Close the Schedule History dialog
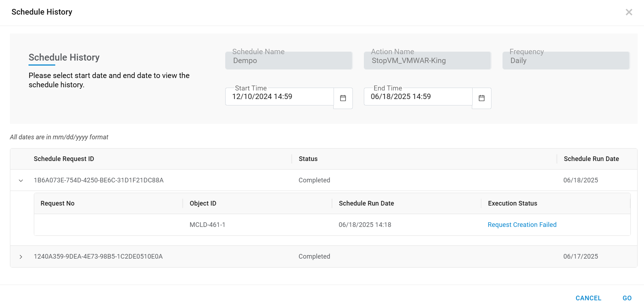The height and width of the screenshot is (306, 644). (x=629, y=12)
